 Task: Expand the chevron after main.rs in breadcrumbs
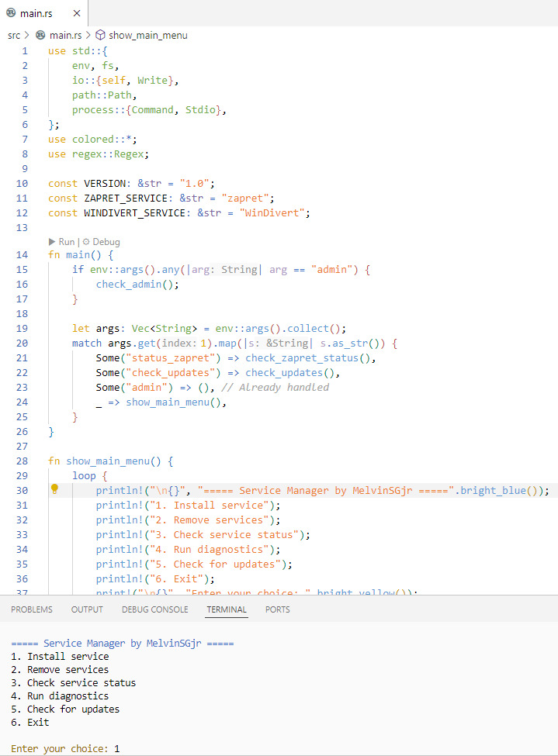point(88,35)
